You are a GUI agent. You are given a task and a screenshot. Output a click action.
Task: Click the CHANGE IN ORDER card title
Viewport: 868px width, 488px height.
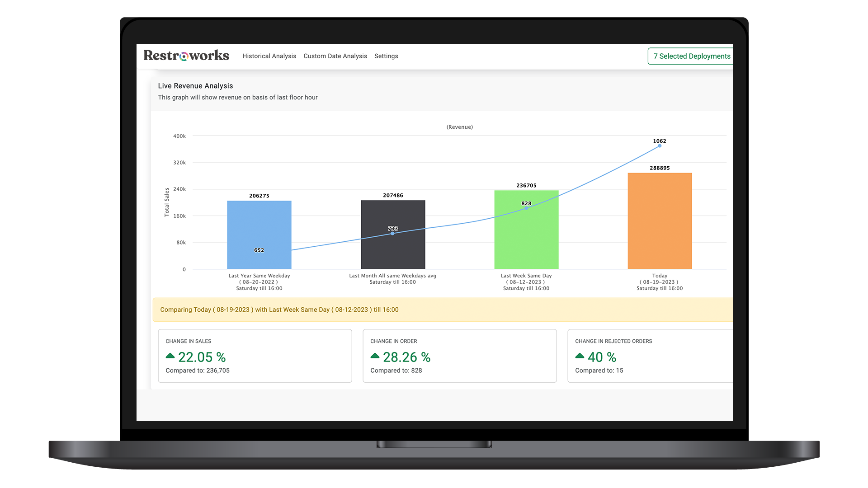(393, 341)
